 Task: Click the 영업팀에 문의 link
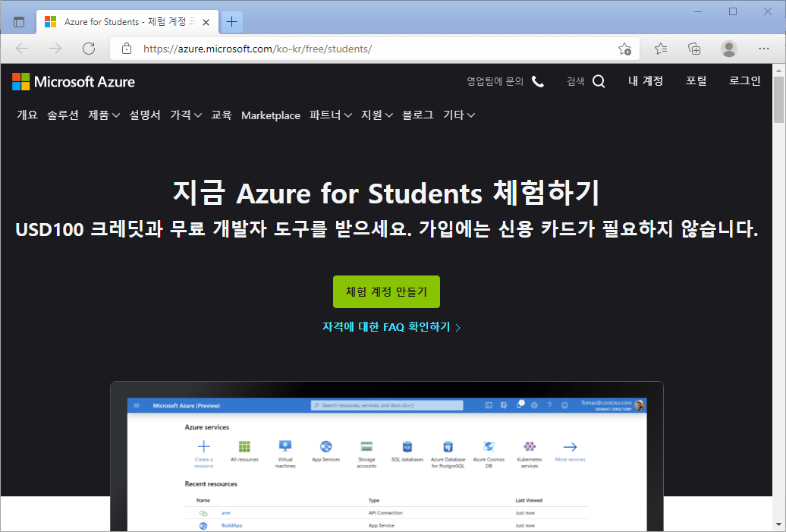495,81
